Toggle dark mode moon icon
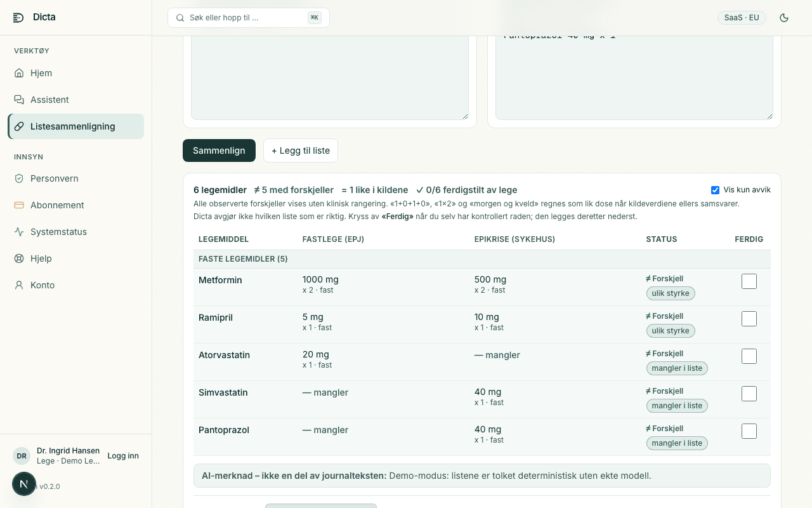The image size is (812, 508). pyautogui.click(x=784, y=18)
